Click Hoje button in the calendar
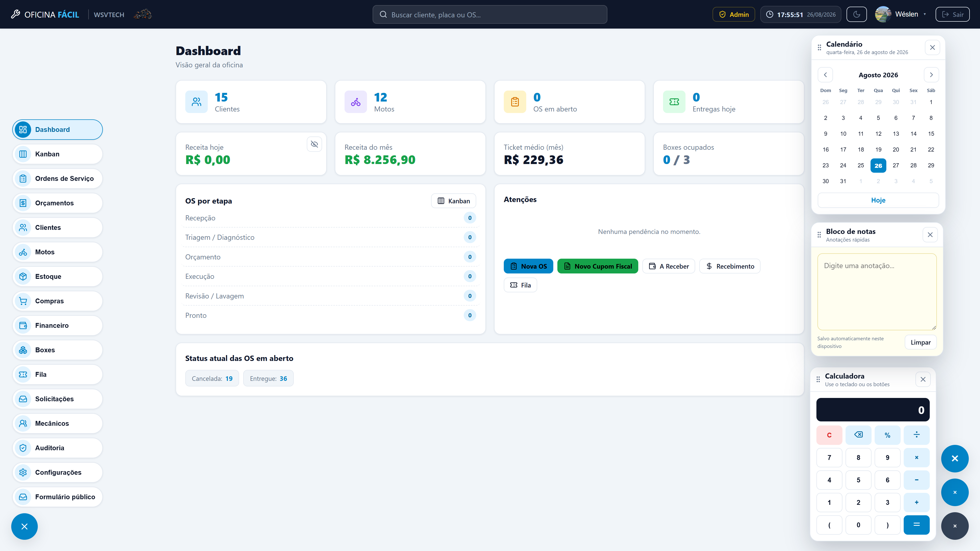This screenshot has height=551, width=980. click(878, 201)
